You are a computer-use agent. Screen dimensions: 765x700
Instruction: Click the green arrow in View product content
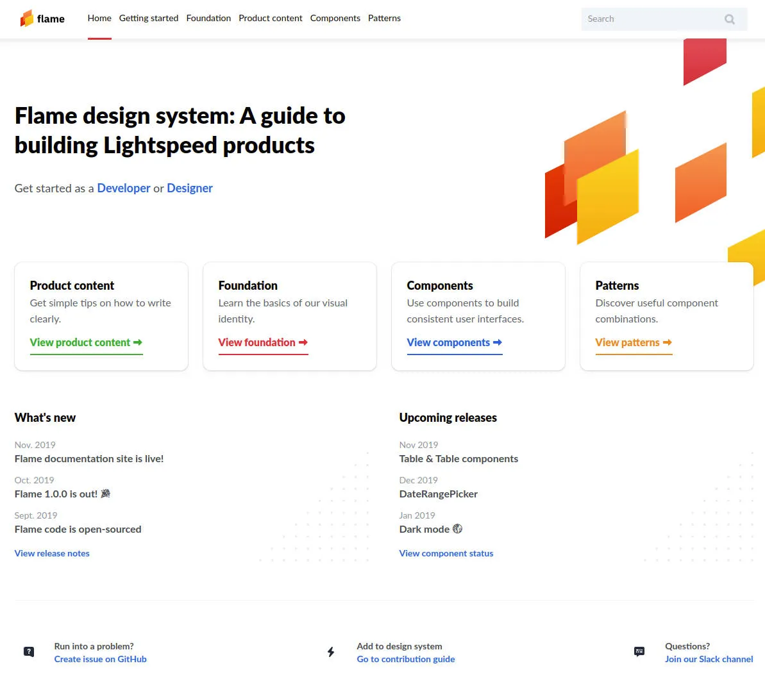tap(139, 342)
